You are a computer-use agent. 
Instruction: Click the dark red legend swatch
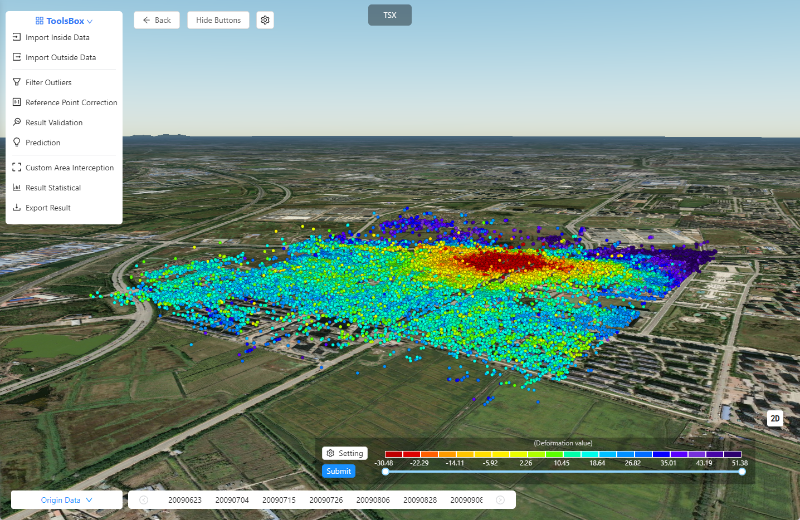[394, 454]
